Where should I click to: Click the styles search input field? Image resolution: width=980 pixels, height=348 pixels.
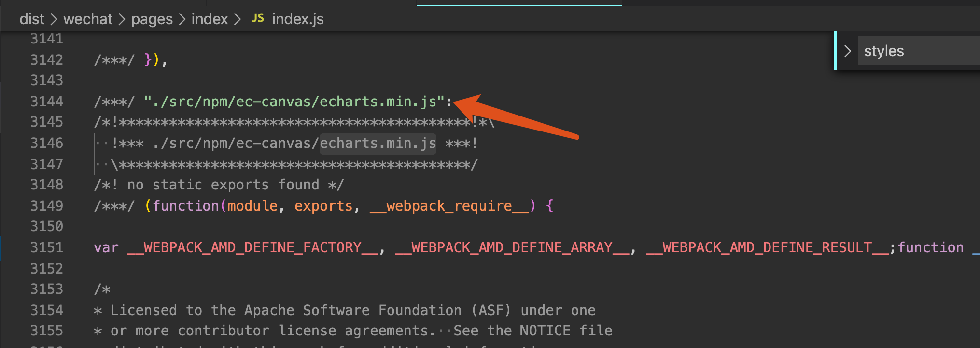point(919,50)
